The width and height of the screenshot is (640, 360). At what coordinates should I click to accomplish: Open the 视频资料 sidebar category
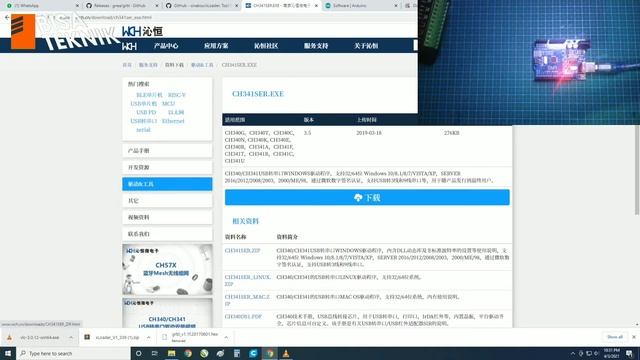(167, 217)
